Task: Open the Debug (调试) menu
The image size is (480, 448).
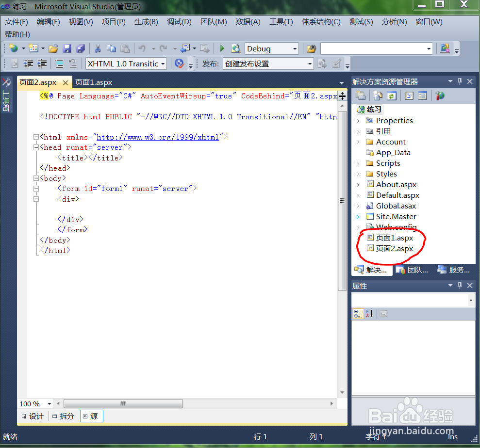Action: pyautogui.click(x=179, y=22)
